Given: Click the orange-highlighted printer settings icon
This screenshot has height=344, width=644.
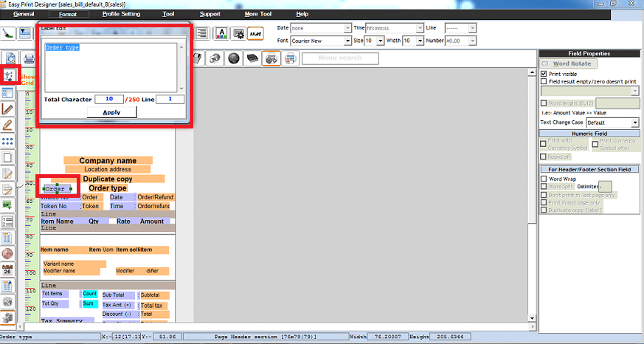Looking at the screenshot, I should 271,58.
